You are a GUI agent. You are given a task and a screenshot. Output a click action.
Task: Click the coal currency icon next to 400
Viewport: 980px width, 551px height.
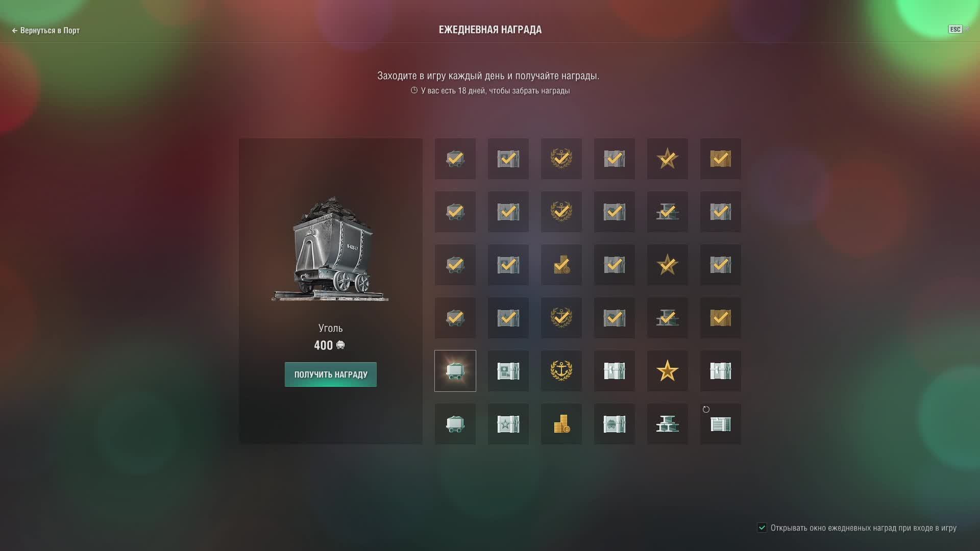340,345
